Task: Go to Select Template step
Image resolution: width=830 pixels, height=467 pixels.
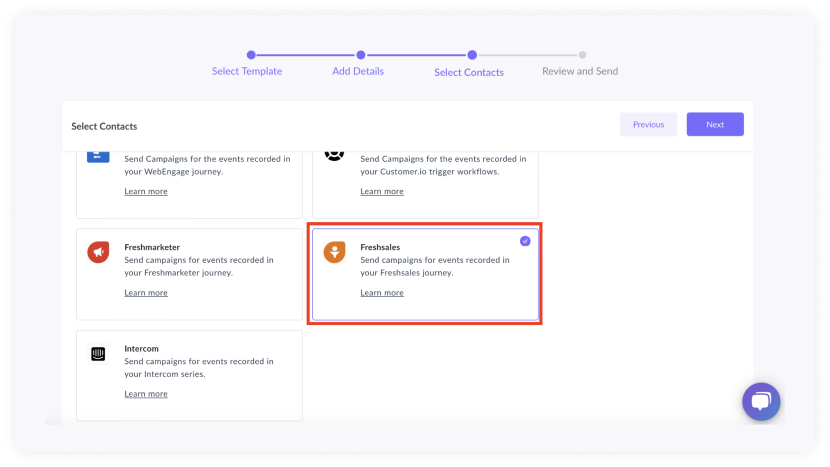Action: tap(247, 71)
